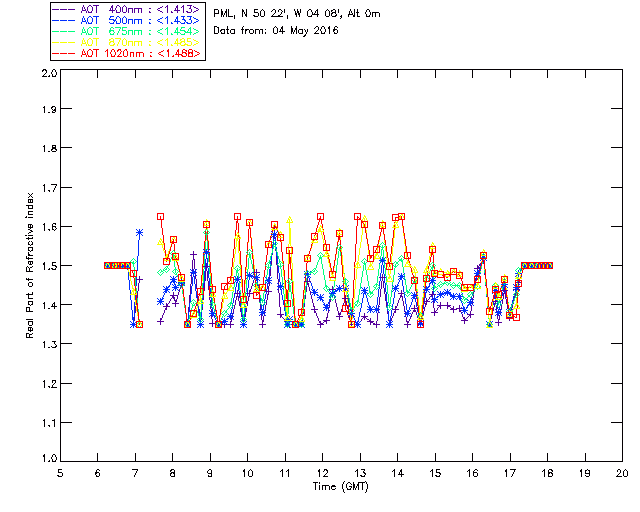Click the 5 tick label on time axis

60,473
